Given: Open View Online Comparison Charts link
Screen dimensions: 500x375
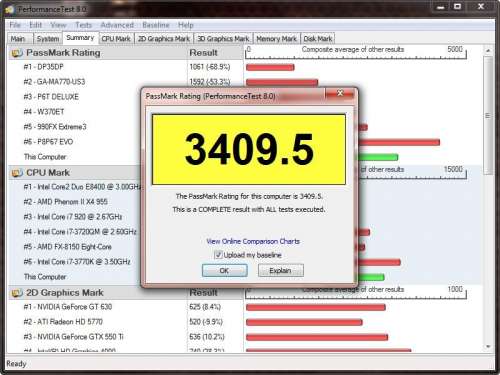Looking at the screenshot, I should pos(253,241).
